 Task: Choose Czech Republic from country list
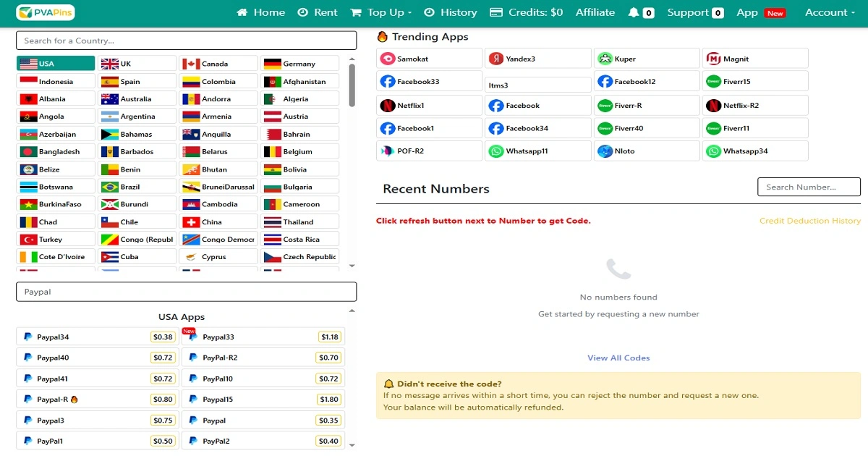point(300,256)
